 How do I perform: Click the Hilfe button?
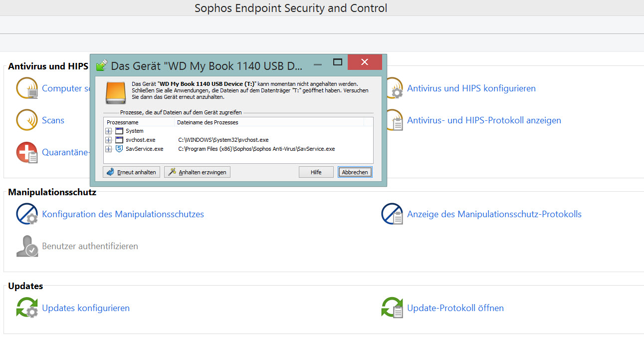pos(316,172)
